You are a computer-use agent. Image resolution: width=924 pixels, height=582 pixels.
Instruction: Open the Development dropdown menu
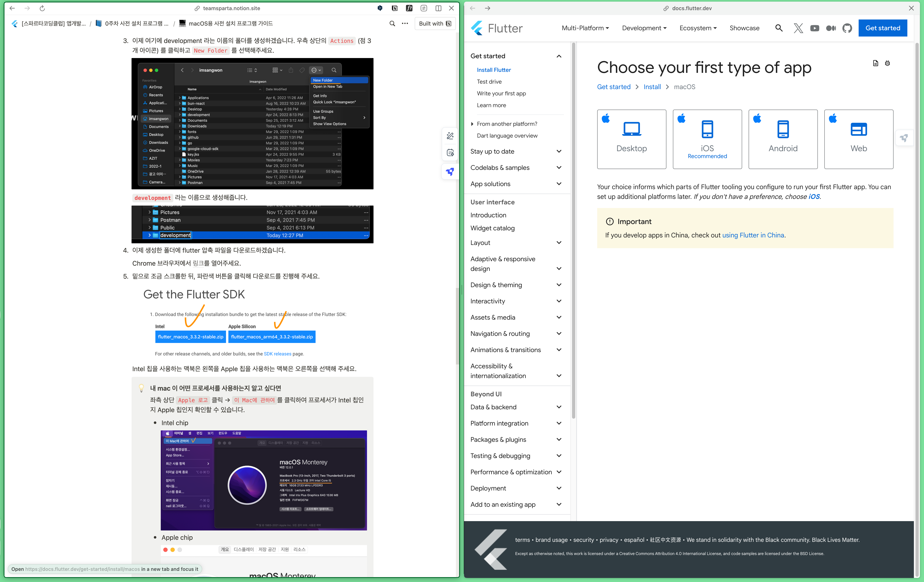pos(644,28)
